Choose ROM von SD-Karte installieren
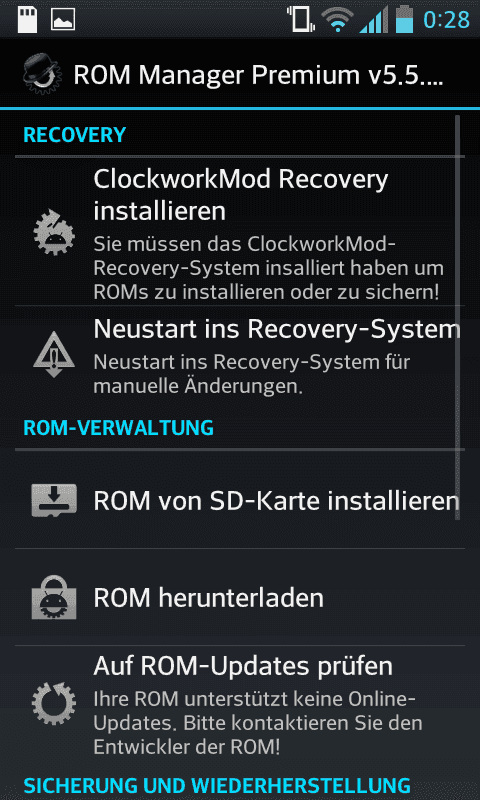The width and height of the screenshot is (480, 800). 240,501
